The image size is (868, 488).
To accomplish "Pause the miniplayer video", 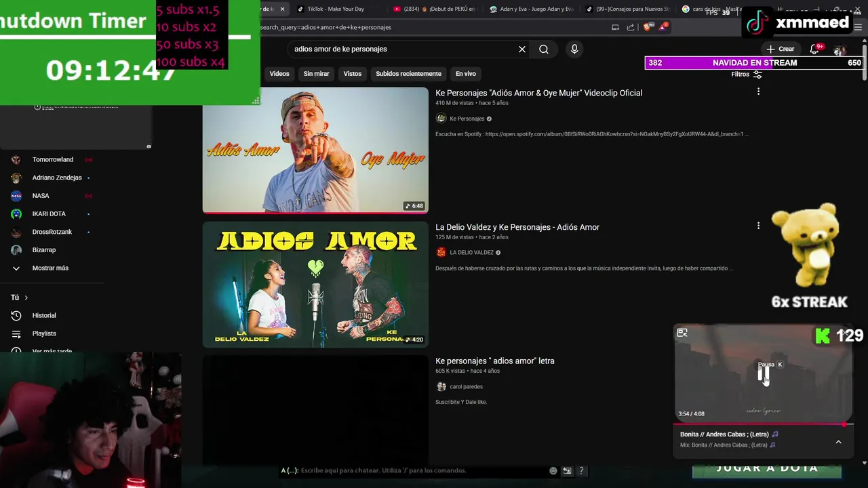I will (x=763, y=375).
